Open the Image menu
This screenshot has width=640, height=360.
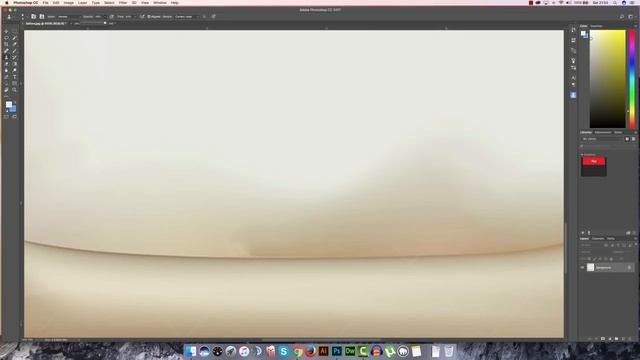point(69,3)
